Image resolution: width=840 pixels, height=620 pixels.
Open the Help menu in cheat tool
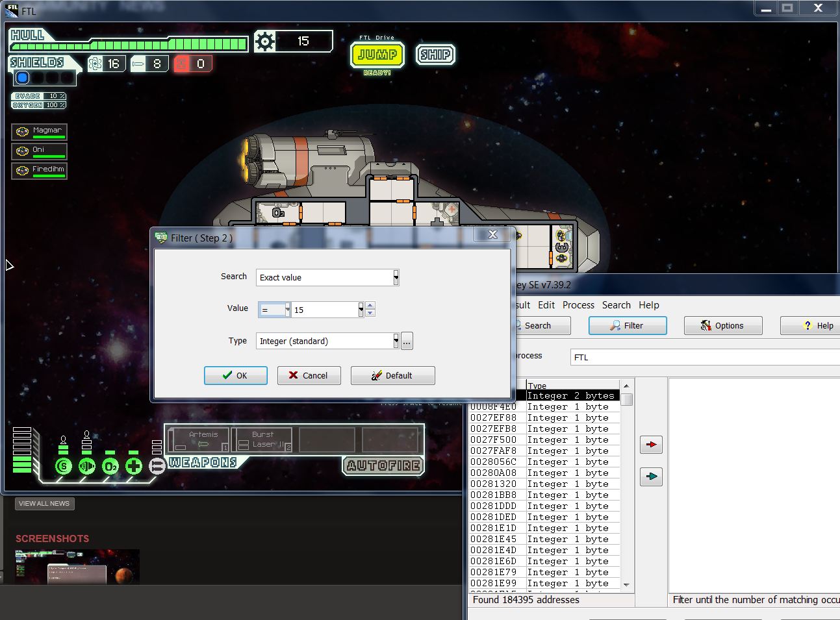pos(649,305)
